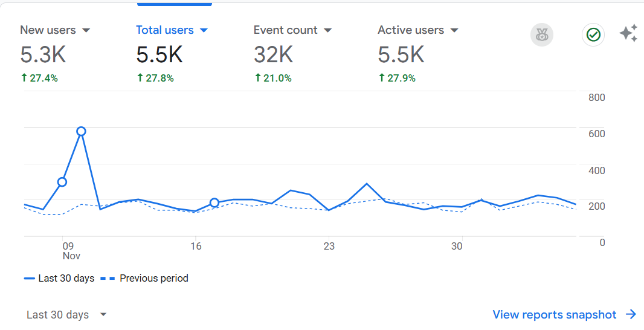Click the circled data point after 16
This screenshot has width=644, height=330.
click(214, 202)
